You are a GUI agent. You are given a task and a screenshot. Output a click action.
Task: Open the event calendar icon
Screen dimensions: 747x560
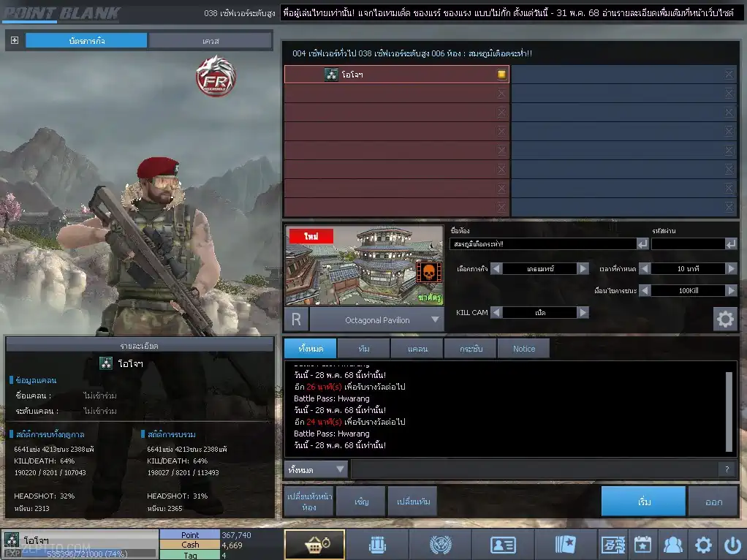point(642,545)
